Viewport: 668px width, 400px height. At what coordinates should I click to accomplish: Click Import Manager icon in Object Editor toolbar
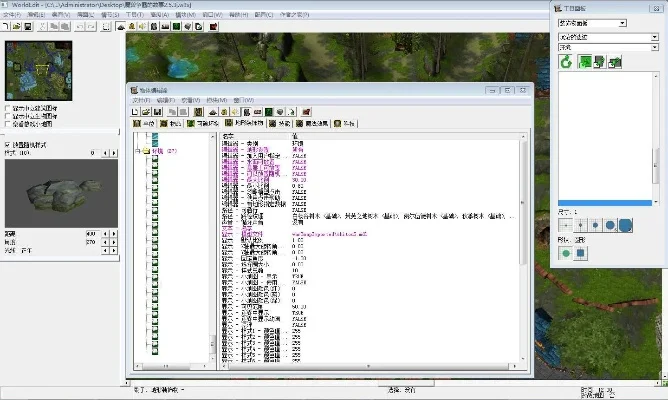click(x=291, y=112)
